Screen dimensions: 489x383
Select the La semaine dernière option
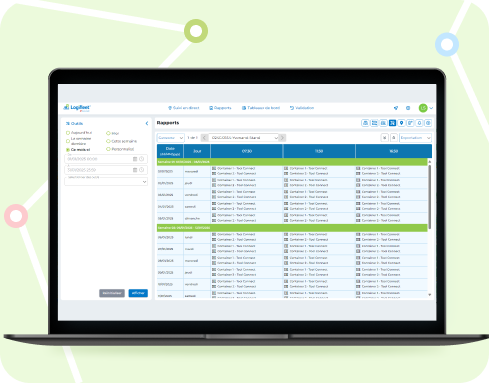click(79, 141)
